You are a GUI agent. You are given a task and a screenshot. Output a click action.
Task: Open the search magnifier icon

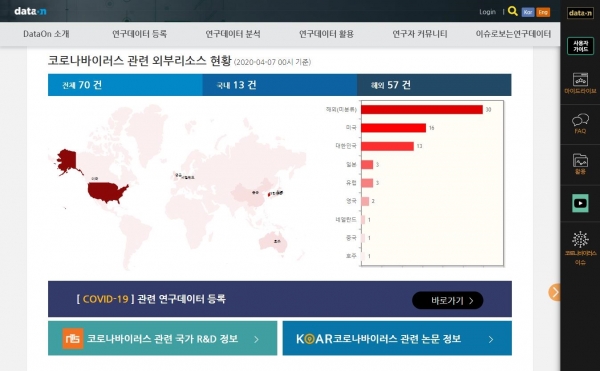[513, 11]
